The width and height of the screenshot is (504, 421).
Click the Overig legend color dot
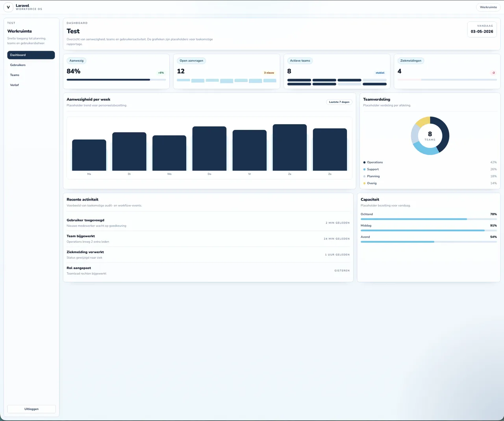(364, 183)
